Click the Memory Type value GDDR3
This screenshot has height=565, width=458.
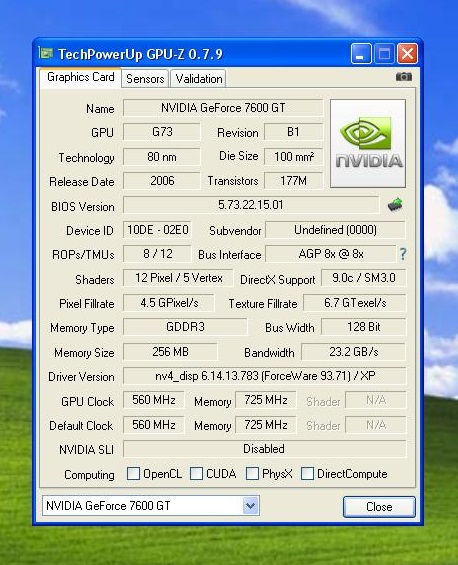(185, 327)
